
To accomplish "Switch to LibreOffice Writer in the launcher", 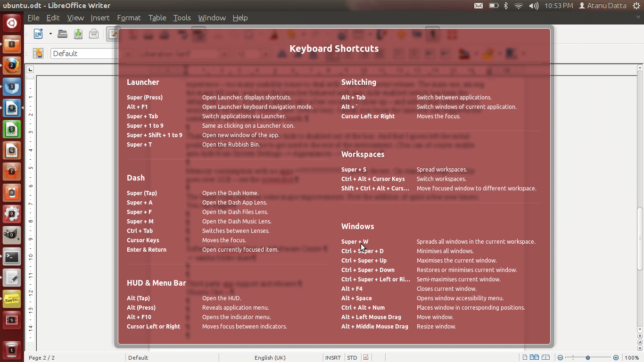I will [12, 108].
